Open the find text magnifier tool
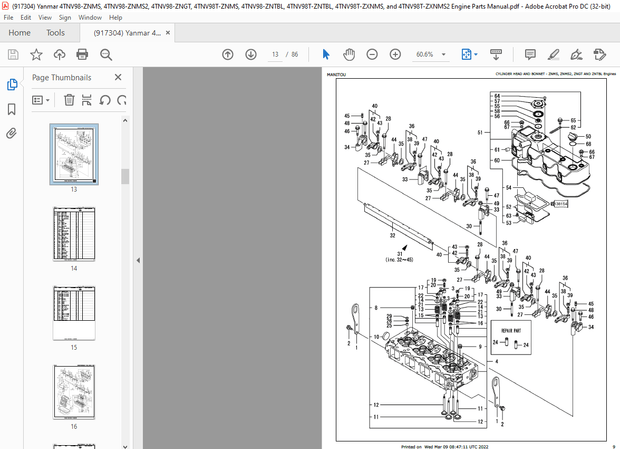 106,55
